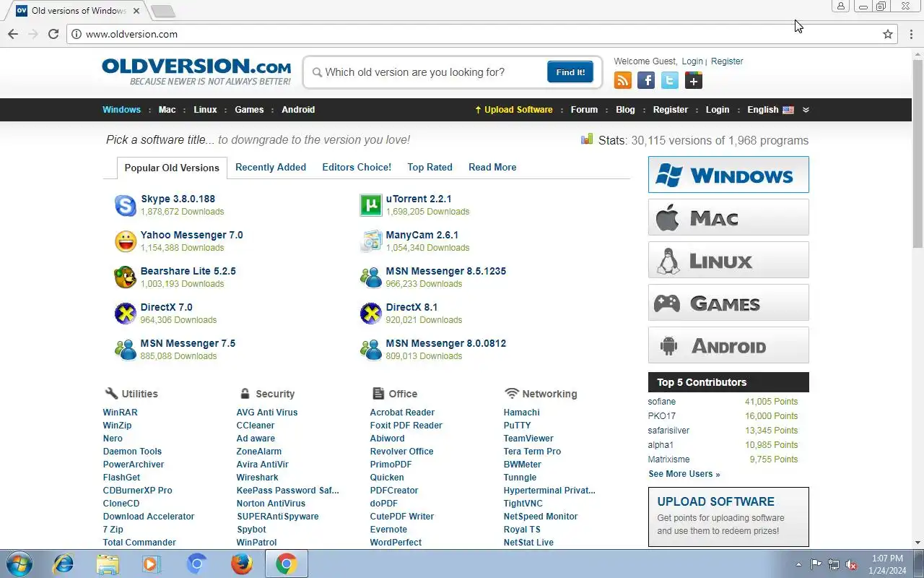Show hidden system tray icons arrow
Screen dimensions: 924x578
798,564
